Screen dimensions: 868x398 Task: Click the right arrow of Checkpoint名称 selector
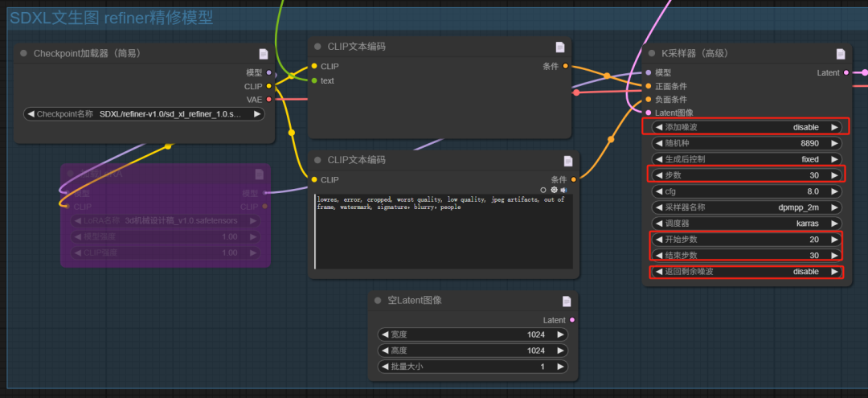tap(257, 114)
